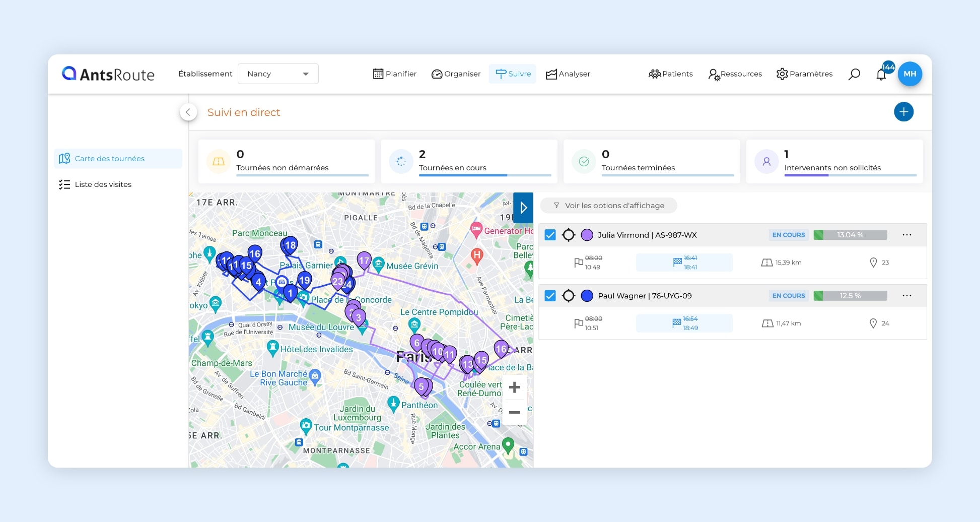The image size is (980, 522).
Task: Toggle the map side panel arrow
Action: 523,207
